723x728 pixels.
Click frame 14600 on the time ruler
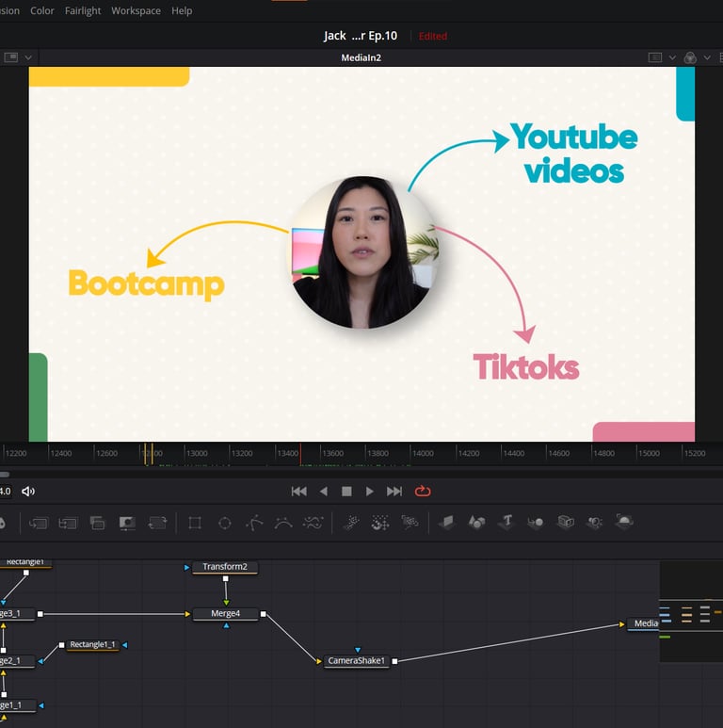[558, 453]
